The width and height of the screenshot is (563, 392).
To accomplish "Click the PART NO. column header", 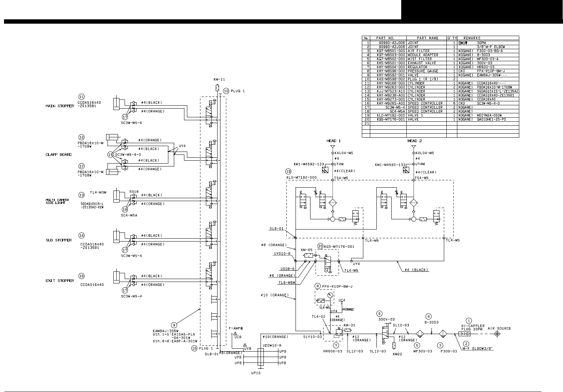I will click(386, 38).
